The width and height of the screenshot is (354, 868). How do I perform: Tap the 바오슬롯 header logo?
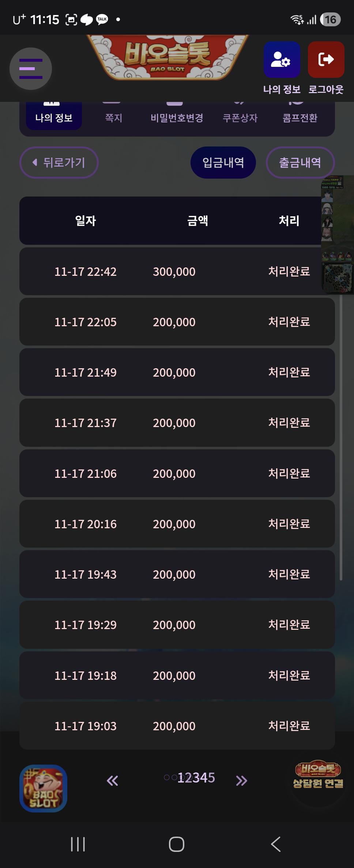pyautogui.click(x=167, y=57)
